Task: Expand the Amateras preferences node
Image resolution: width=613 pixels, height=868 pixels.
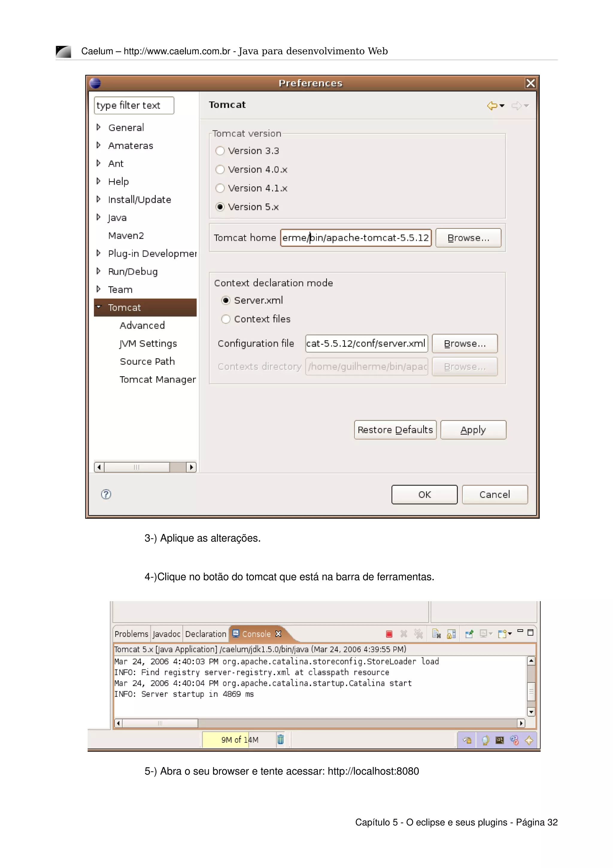Action: (98, 145)
